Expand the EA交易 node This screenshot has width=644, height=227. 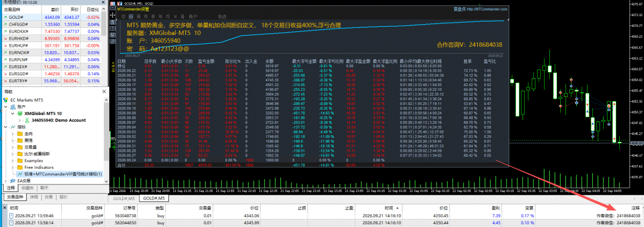[x=5, y=181]
